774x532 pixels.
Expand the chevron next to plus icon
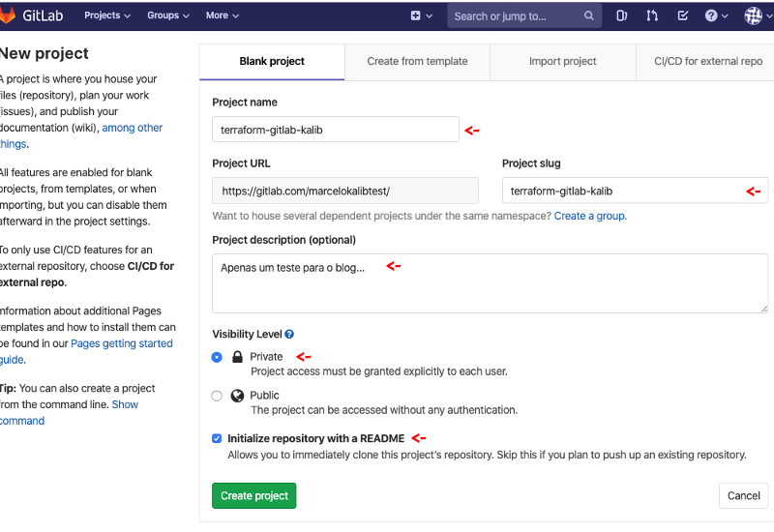(x=429, y=15)
